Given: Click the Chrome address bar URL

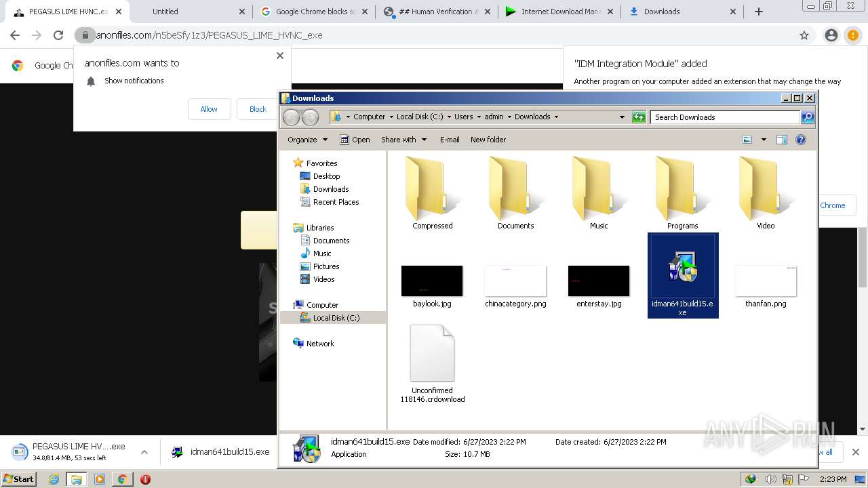Looking at the screenshot, I should (209, 35).
